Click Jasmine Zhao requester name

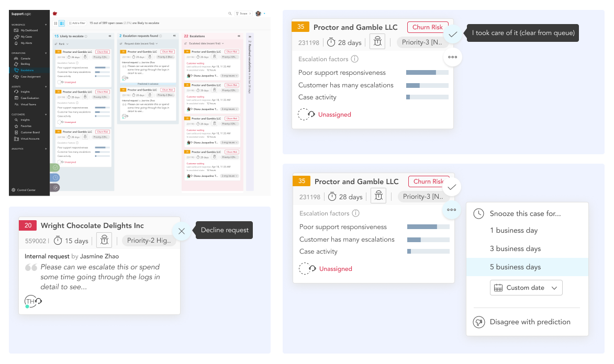point(99,256)
